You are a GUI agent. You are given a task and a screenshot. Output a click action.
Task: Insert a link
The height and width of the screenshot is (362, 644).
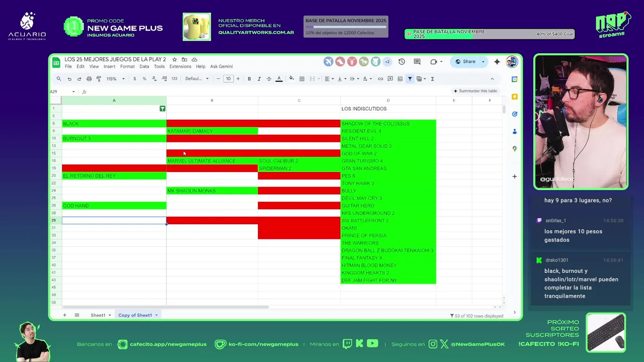(380, 79)
